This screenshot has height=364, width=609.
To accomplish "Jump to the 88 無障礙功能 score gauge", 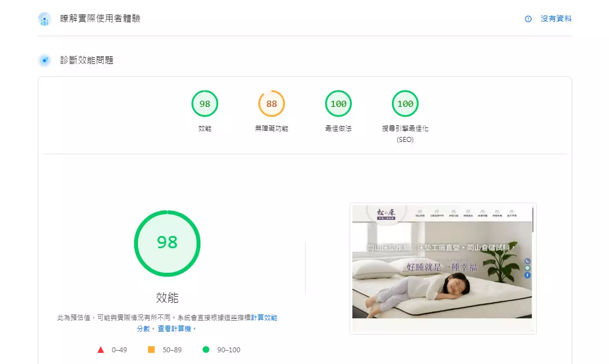I will (x=272, y=104).
